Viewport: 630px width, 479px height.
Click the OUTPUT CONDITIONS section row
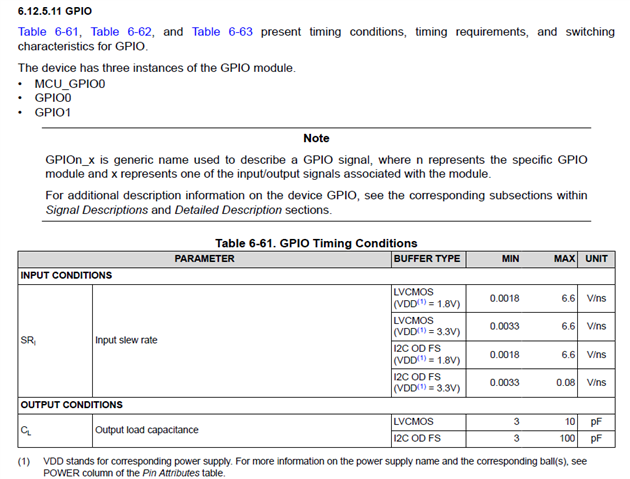click(x=316, y=405)
